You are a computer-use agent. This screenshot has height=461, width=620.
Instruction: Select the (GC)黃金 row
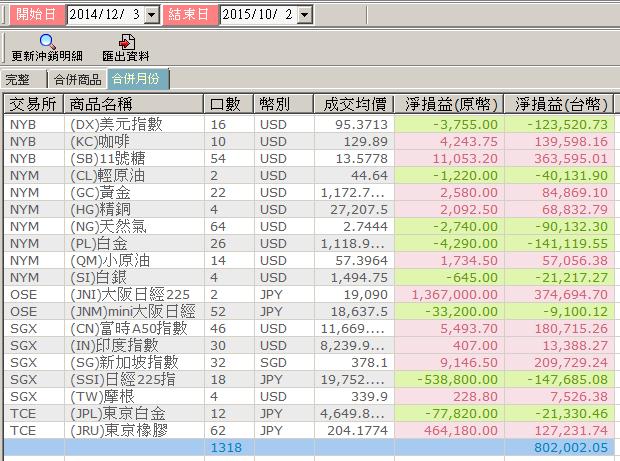click(x=309, y=193)
